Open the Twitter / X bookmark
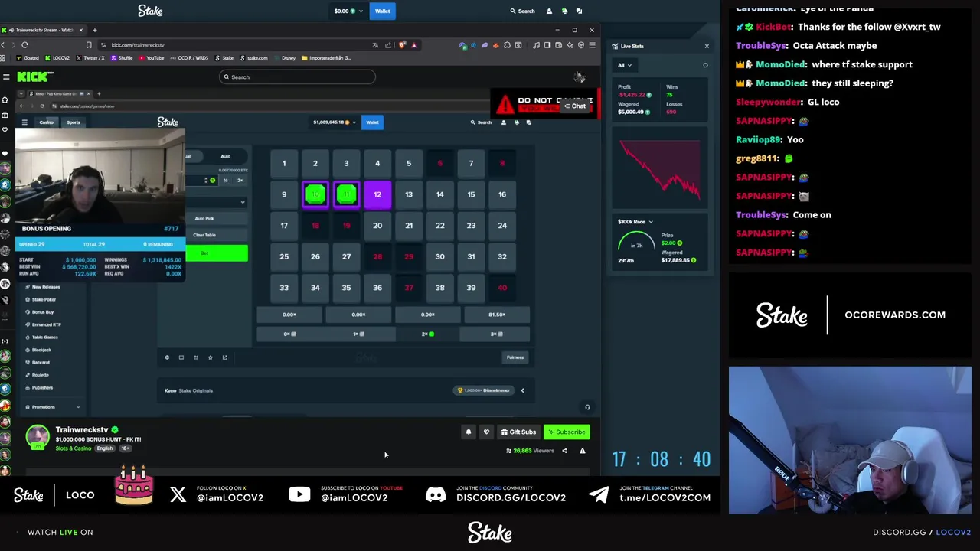980x551 pixels. [90, 58]
